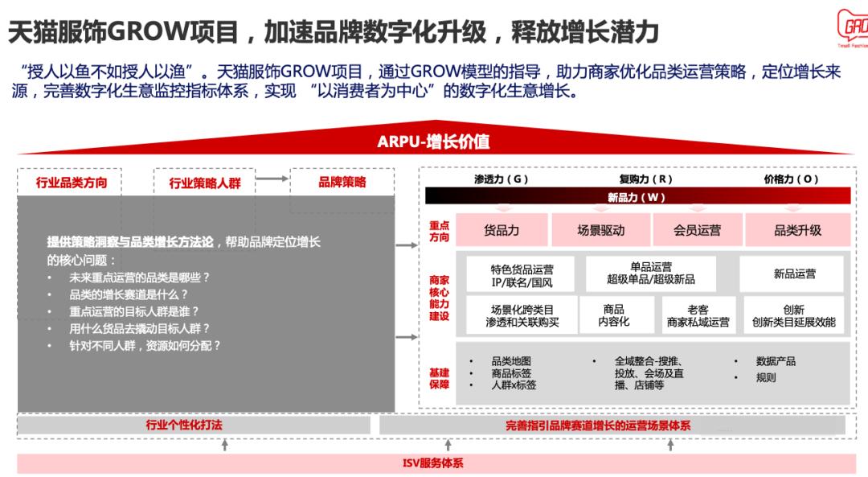Click the 用什么货品去撬动目标人群 question

pyautogui.click(x=140, y=328)
